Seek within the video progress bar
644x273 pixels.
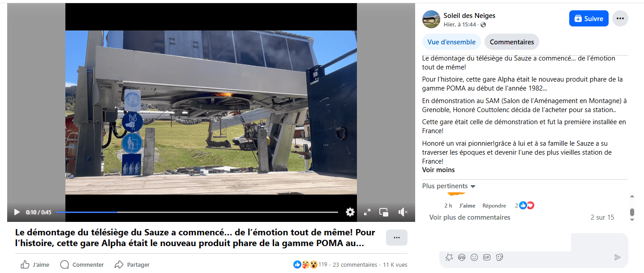pyautogui.click(x=197, y=212)
